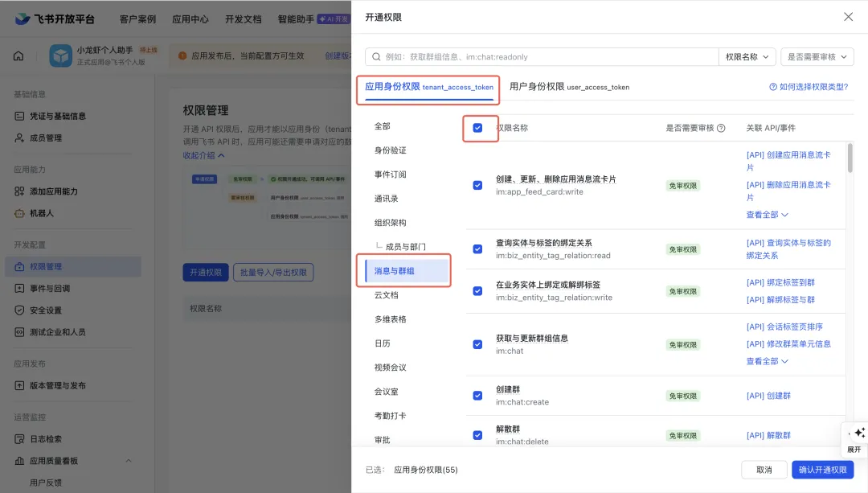Uncheck 获取与更新群组信息 permission
This screenshot has height=493, width=868.
tap(477, 344)
